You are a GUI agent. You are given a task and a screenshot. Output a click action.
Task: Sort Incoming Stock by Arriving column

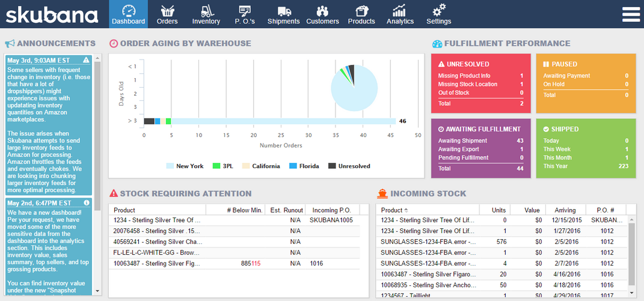click(566, 210)
